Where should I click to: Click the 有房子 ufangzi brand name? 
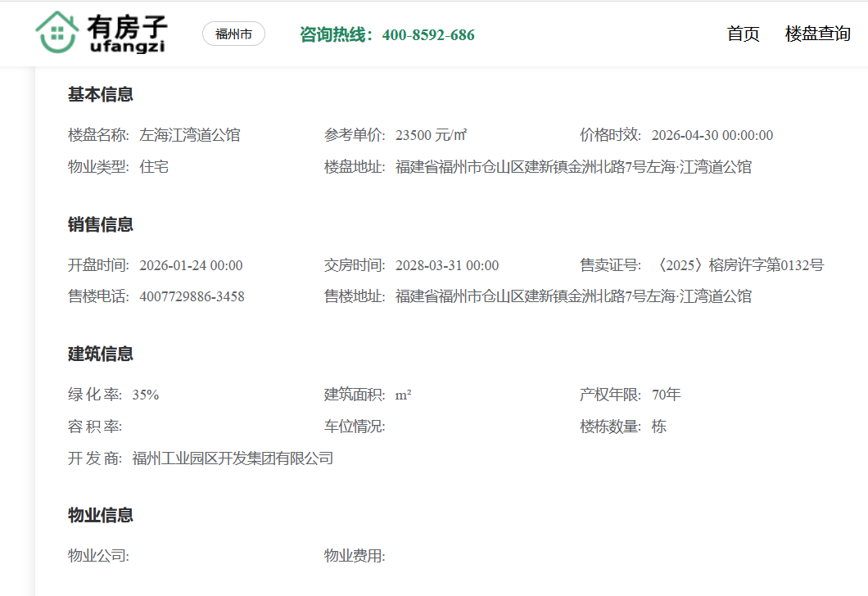pyautogui.click(x=127, y=34)
